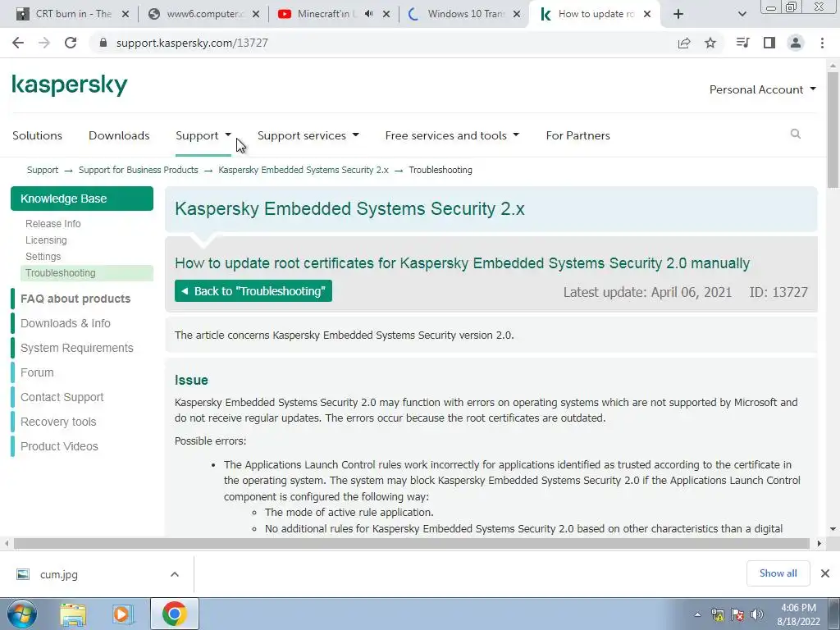840x630 pixels.
Task: Bookmark this page with star icon
Action: pos(710,43)
